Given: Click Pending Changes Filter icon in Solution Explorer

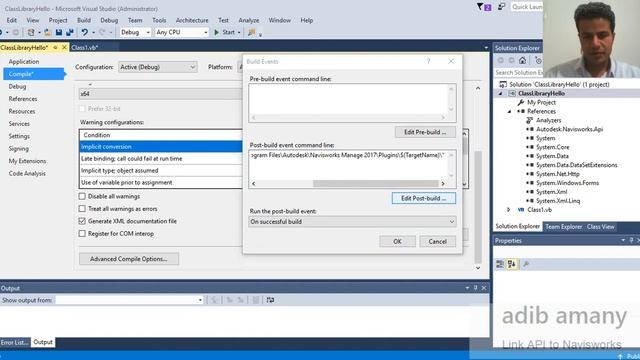Looking at the screenshot, I should tap(538, 60).
